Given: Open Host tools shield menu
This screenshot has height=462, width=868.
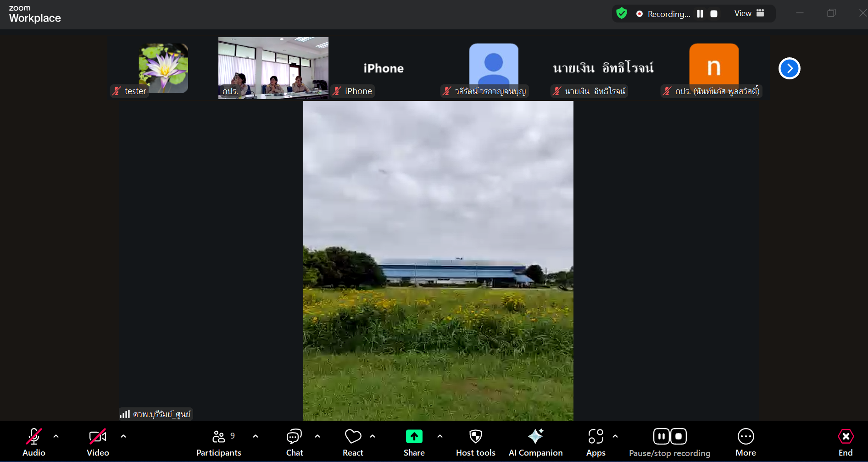Looking at the screenshot, I should [x=476, y=442].
